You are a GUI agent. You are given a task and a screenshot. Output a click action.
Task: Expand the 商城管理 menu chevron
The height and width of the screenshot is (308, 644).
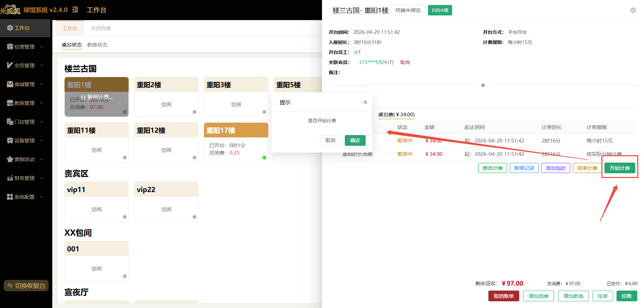click(42, 84)
